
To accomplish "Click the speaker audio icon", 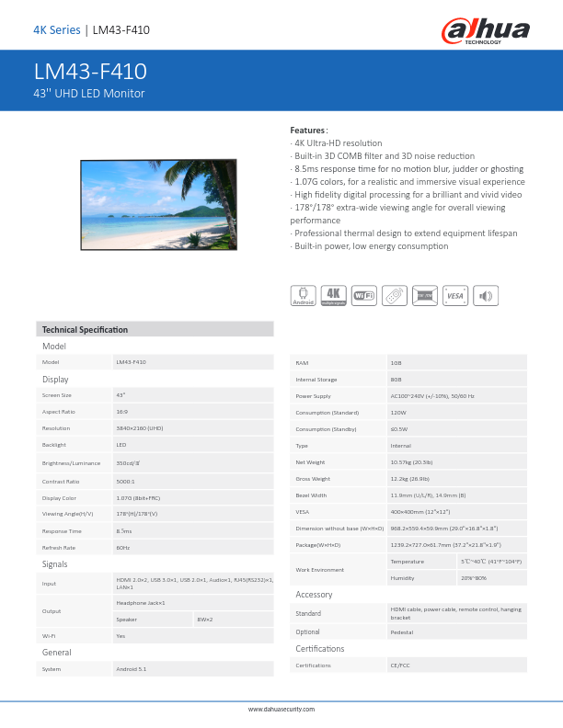I will point(486,295).
